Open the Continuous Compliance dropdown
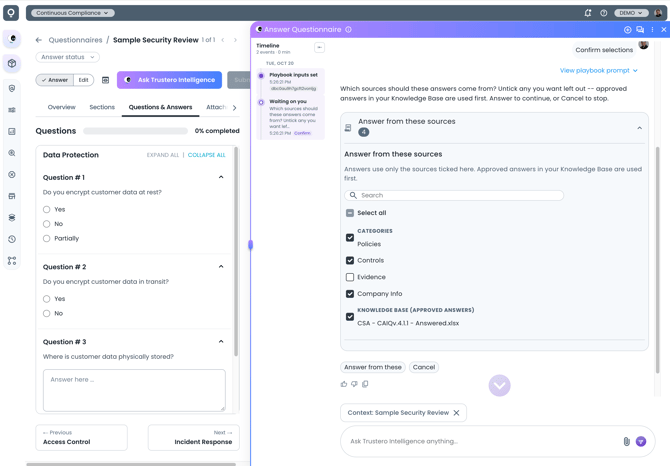This screenshot has width=670, height=466. coord(73,13)
